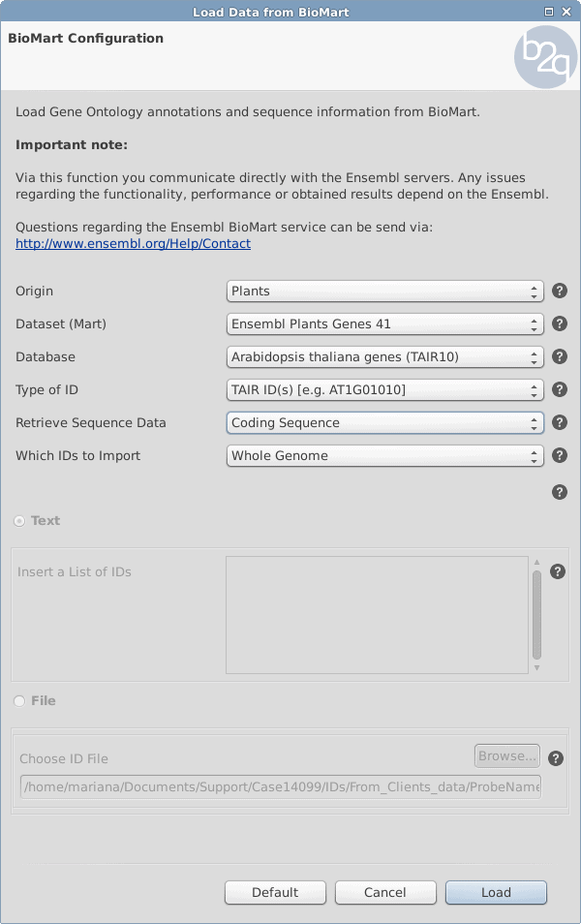This screenshot has height=924, width=581.
Task: Open the Ensembl Help Contact link
Action: (134, 244)
